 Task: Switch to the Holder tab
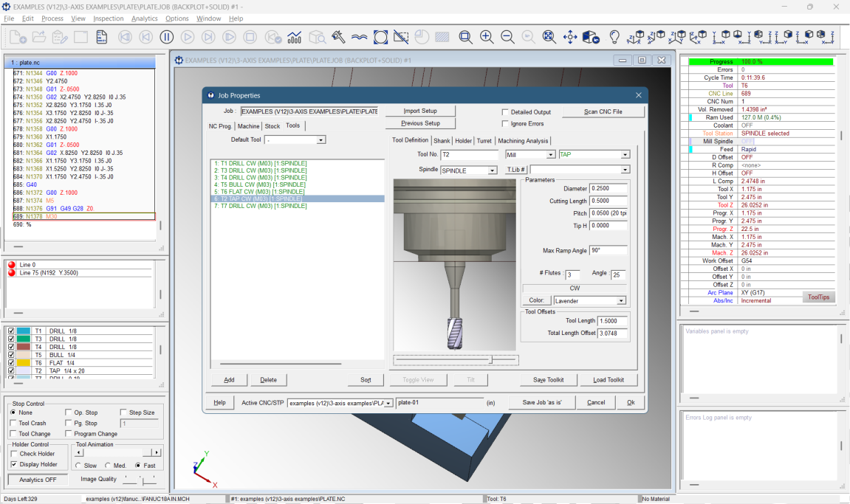463,140
